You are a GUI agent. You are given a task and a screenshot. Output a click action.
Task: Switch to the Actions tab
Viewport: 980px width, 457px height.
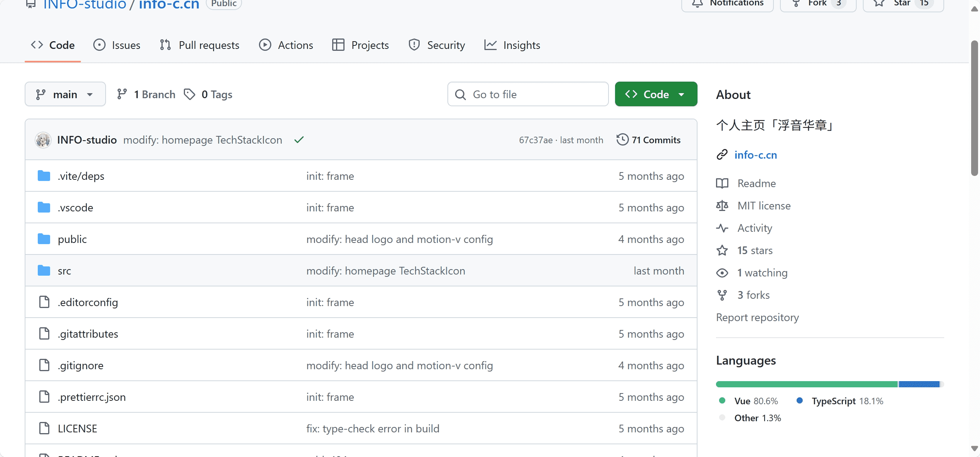(x=286, y=45)
